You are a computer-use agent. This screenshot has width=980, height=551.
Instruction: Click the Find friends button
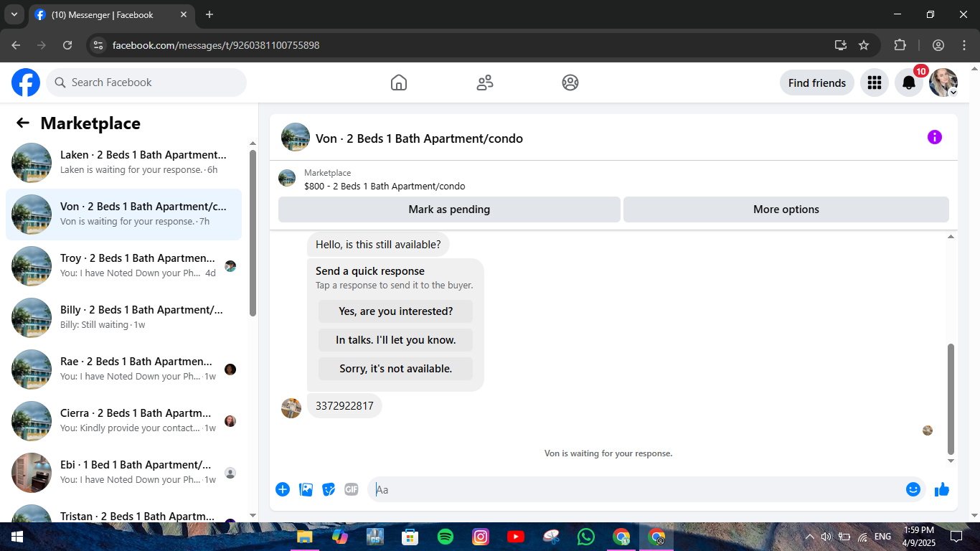(817, 83)
